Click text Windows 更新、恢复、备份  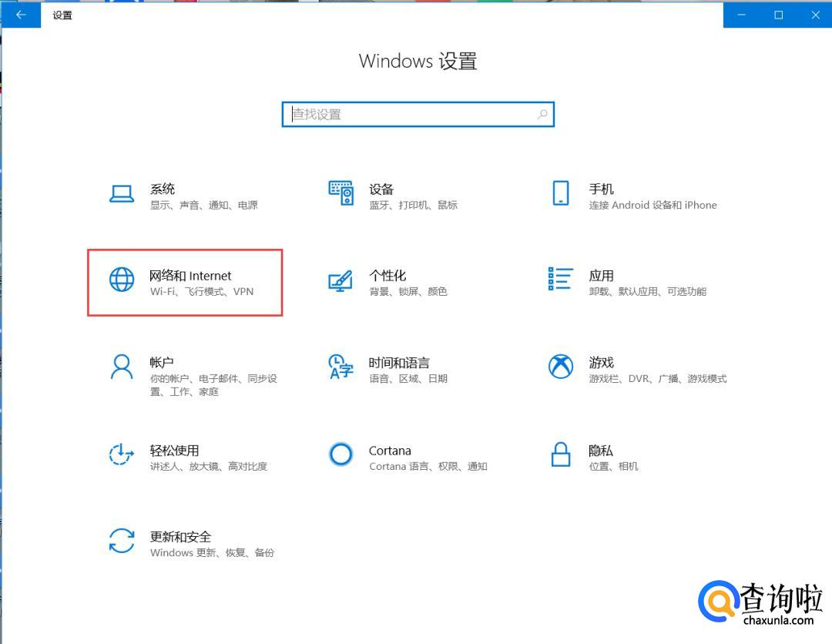coord(212,553)
